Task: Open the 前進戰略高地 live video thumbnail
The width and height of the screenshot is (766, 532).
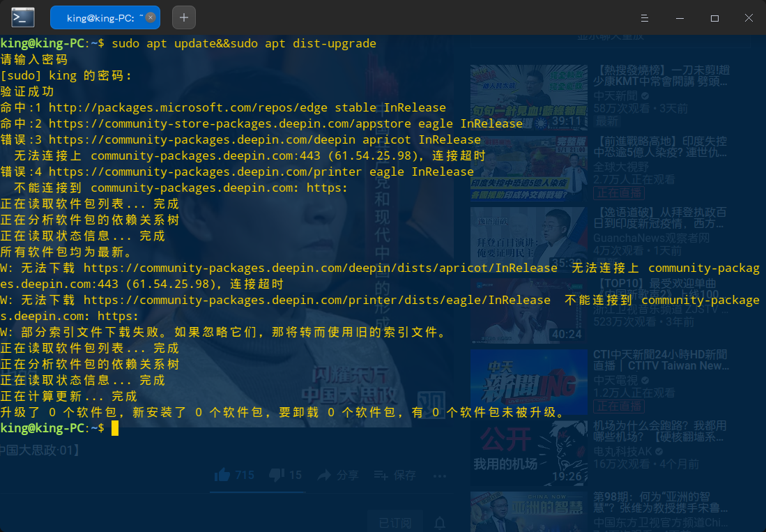Action: point(529,169)
